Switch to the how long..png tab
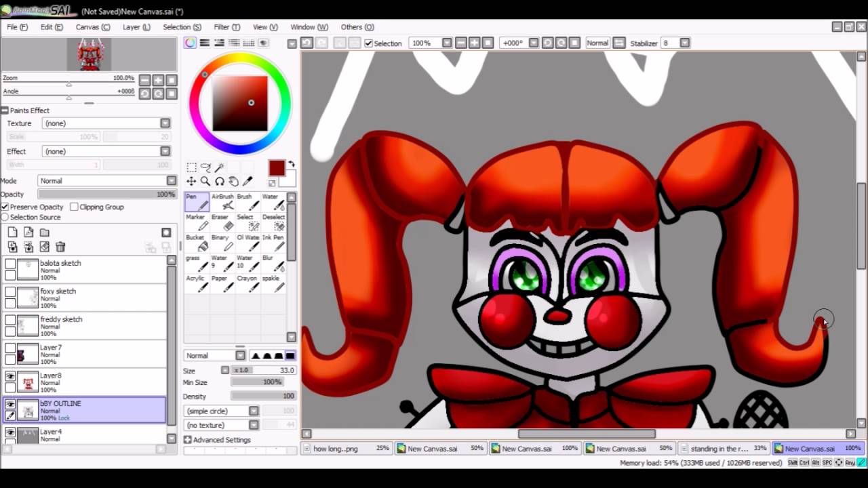 click(x=347, y=448)
